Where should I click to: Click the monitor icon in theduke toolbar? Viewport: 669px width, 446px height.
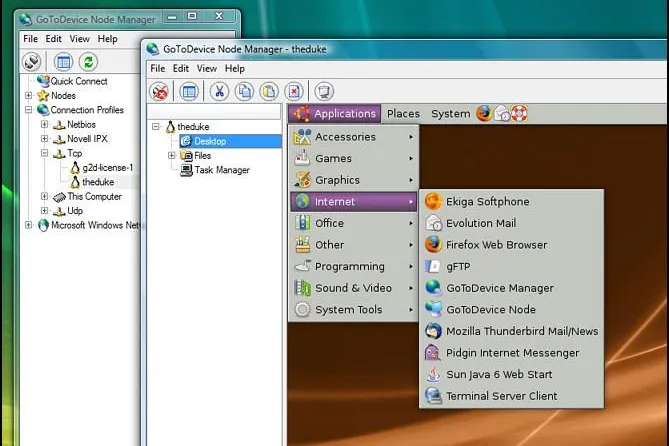[324, 91]
